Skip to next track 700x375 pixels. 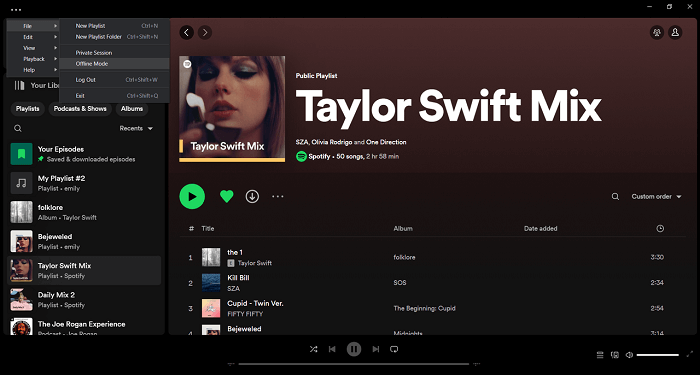pos(376,349)
